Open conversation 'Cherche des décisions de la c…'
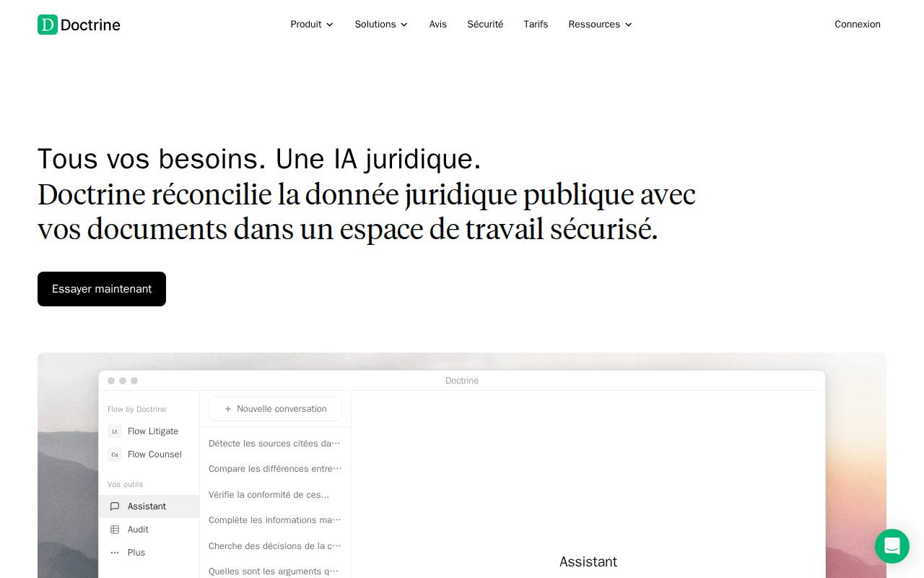The height and width of the screenshot is (578, 924). (x=275, y=546)
